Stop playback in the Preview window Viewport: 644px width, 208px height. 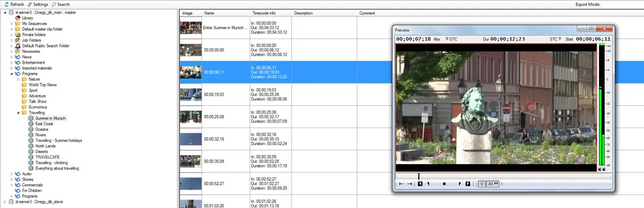tap(444, 184)
